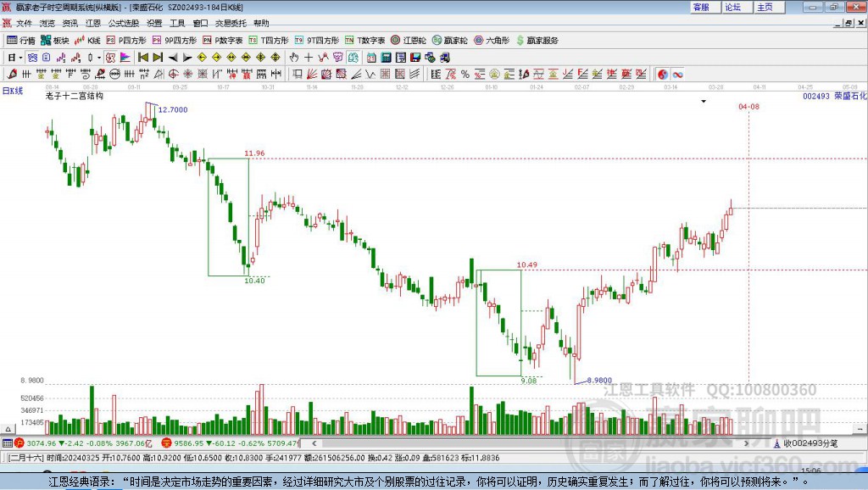This screenshot has width=868, height=490.
Task: Open the P数字表 tool
Action: (x=223, y=41)
